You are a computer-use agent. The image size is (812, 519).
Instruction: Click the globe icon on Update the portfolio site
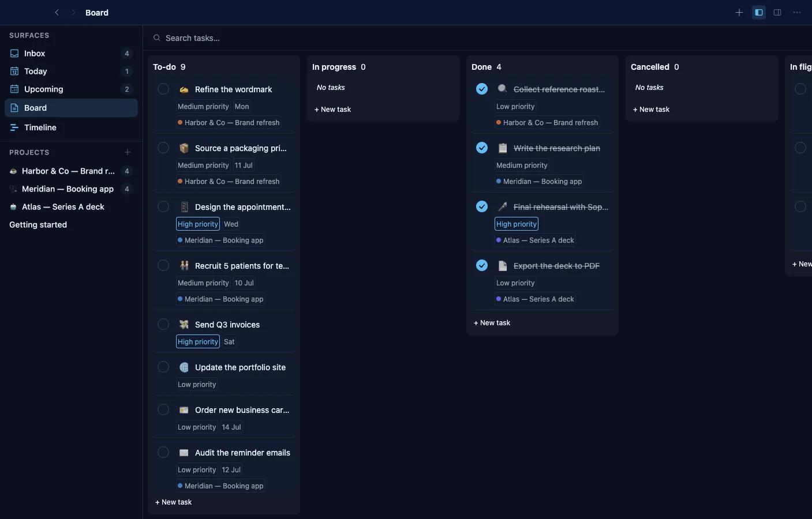click(x=184, y=367)
